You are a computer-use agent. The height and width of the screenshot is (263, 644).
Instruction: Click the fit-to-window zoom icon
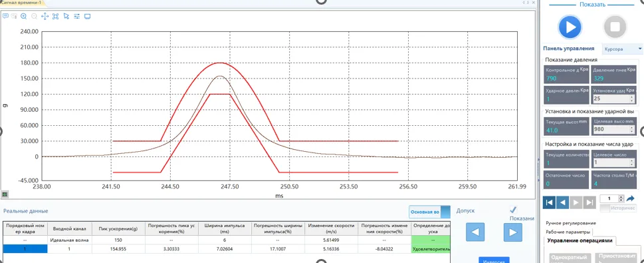(56, 17)
